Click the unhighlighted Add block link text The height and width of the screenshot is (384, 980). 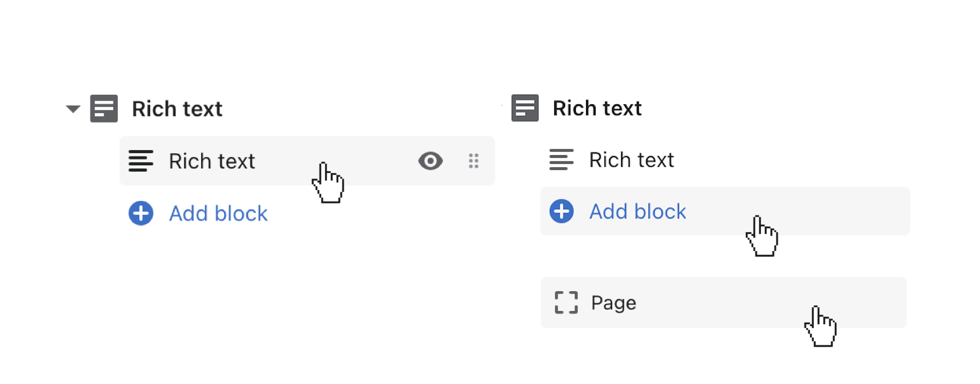[218, 214]
